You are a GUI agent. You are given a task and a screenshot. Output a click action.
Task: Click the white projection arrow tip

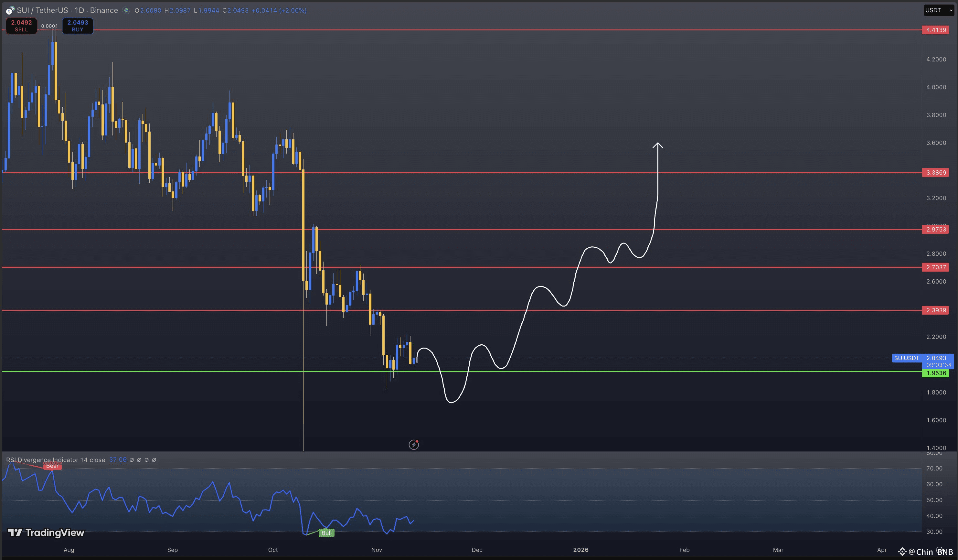(658, 144)
